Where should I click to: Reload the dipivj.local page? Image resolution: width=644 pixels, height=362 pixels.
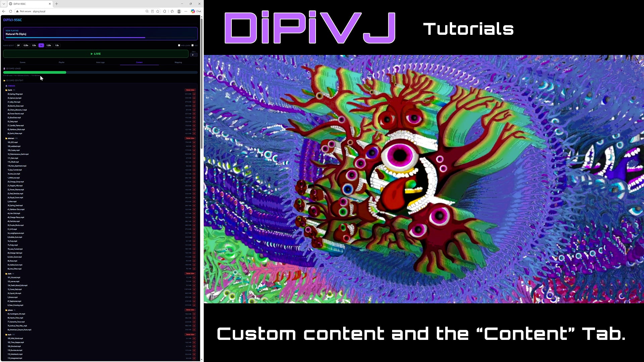coord(10,11)
